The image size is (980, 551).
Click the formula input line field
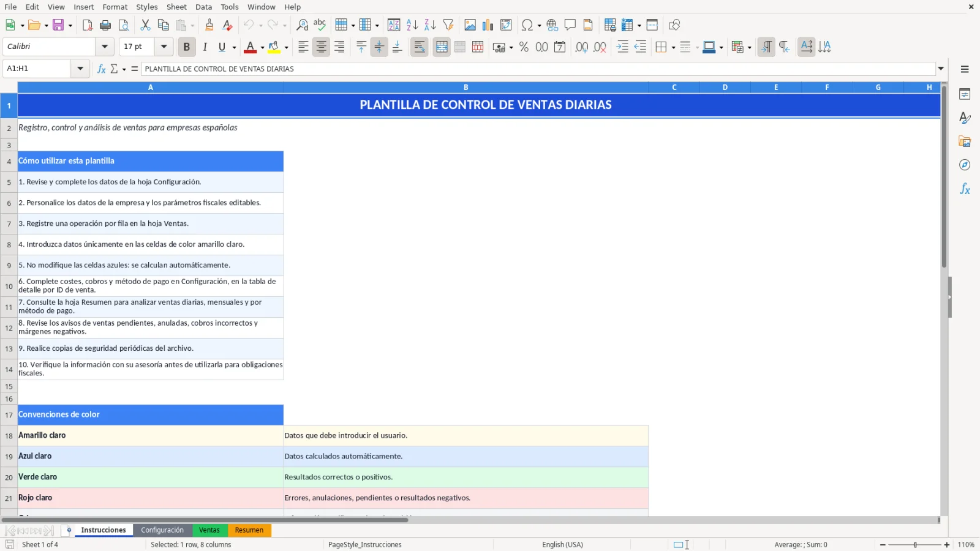[538, 69]
